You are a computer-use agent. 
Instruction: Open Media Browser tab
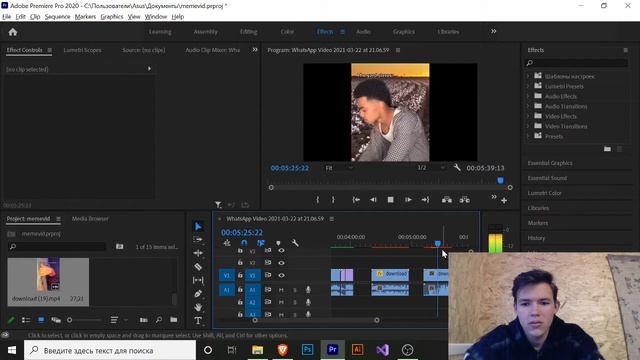pyautogui.click(x=90, y=219)
